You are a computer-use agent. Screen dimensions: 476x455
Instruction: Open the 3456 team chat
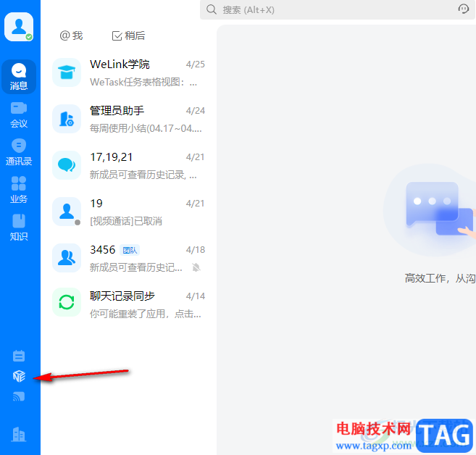click(x=129, y=258)
